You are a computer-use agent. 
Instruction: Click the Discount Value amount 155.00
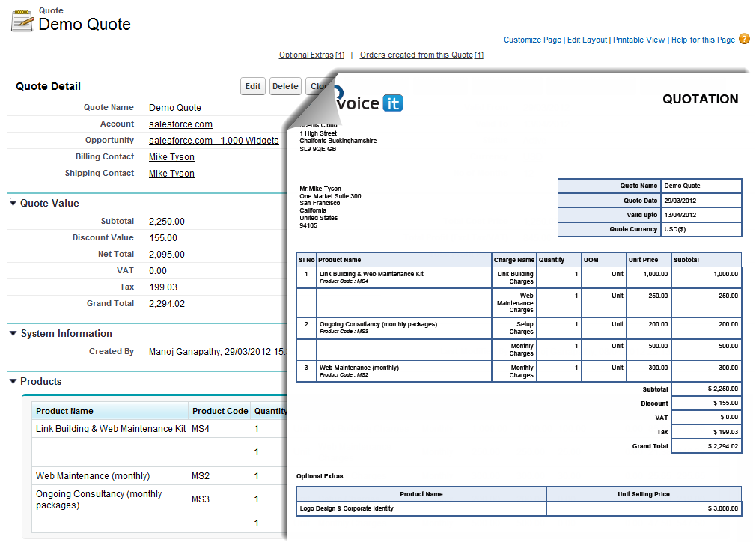(163, 238)
